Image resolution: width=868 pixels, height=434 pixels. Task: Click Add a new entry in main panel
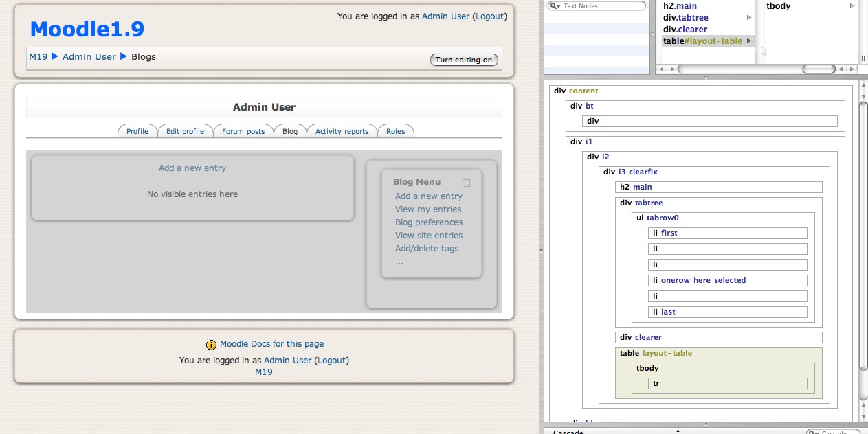[192, 168]
